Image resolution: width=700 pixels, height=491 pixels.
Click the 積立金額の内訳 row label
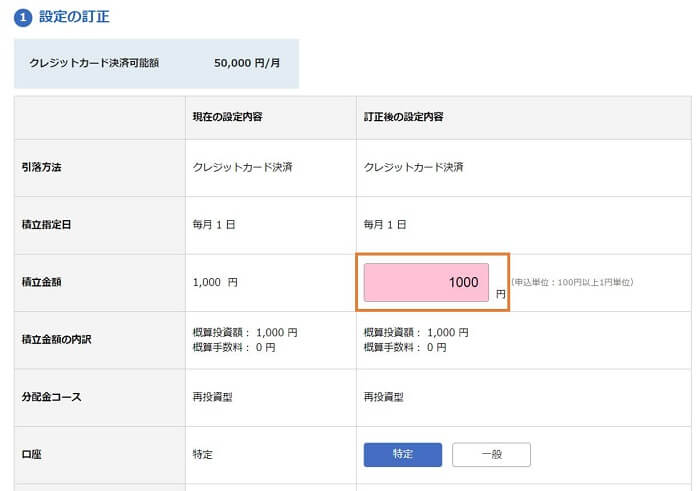(x=57, y=340)
